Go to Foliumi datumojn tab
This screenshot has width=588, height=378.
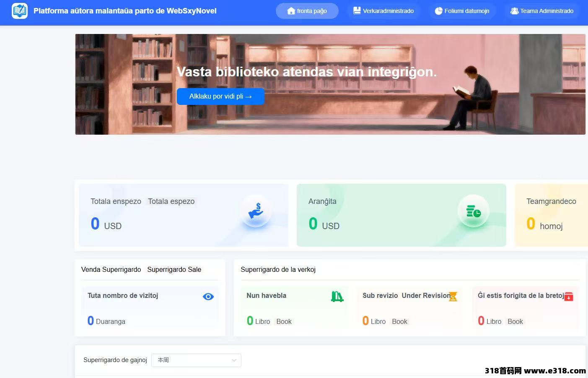(x=462, y=11)
